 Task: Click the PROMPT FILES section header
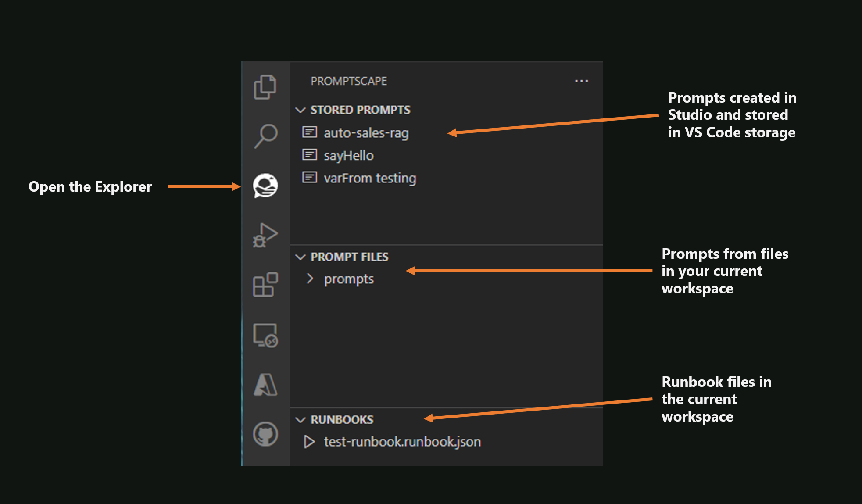click(349, 257)
